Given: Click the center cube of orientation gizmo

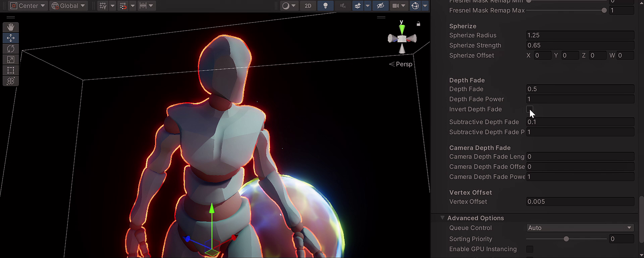Looking at the screenshot, I should pyautogui.click(x=402, y=39).
